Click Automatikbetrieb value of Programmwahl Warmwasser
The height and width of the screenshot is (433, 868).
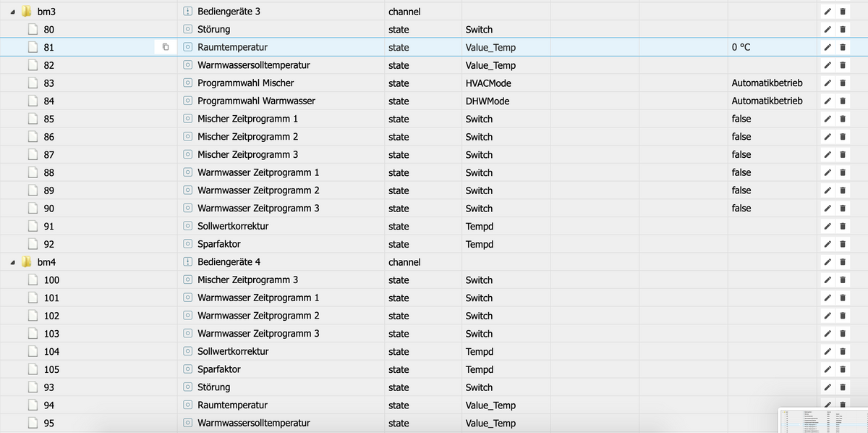[767, 101]
